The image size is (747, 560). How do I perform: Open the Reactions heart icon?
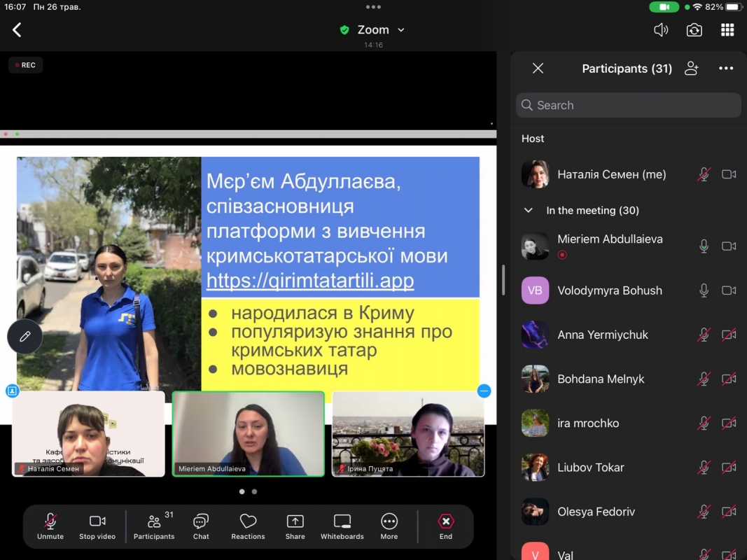[248, 526]
